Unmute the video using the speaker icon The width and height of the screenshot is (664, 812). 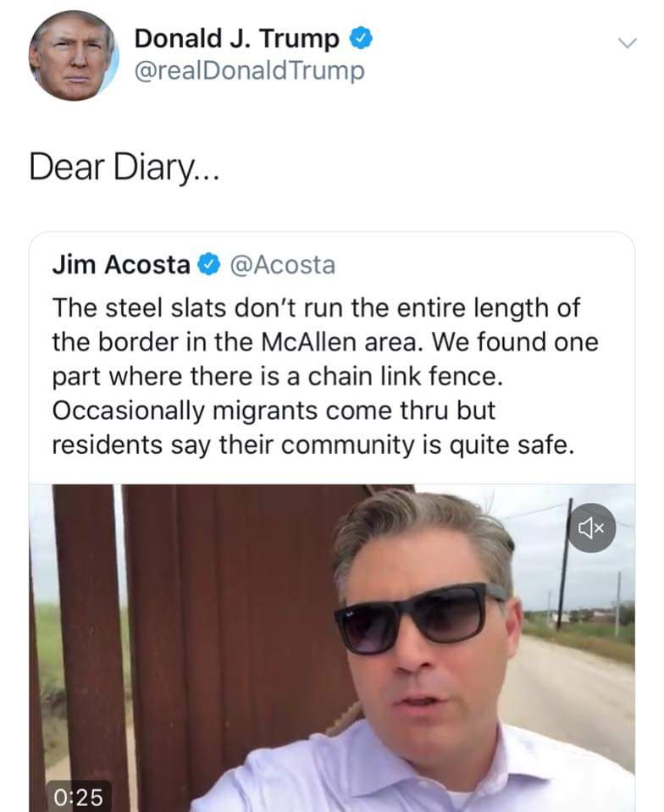[x=591, y=528]
